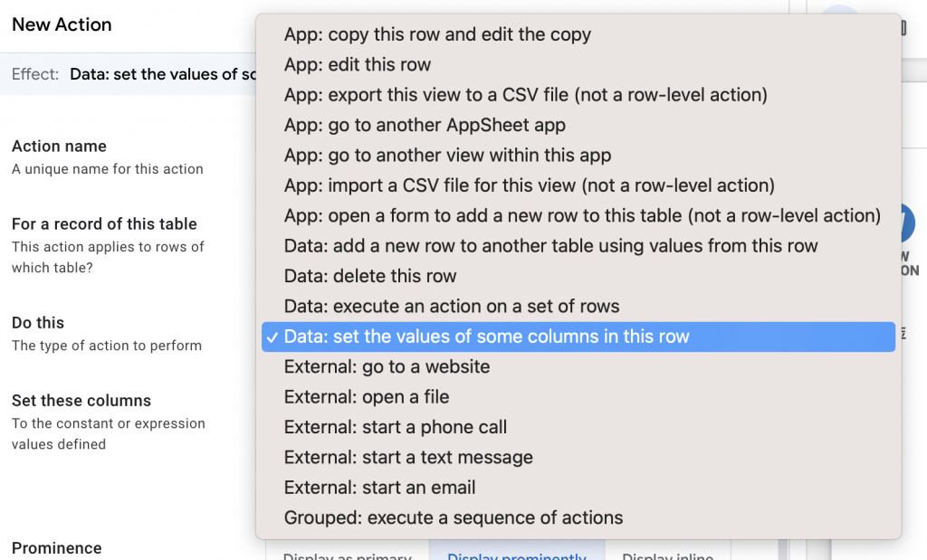927x560 pixels.
Task: Set prominence to 'Display prominently'
Action: 516,555
